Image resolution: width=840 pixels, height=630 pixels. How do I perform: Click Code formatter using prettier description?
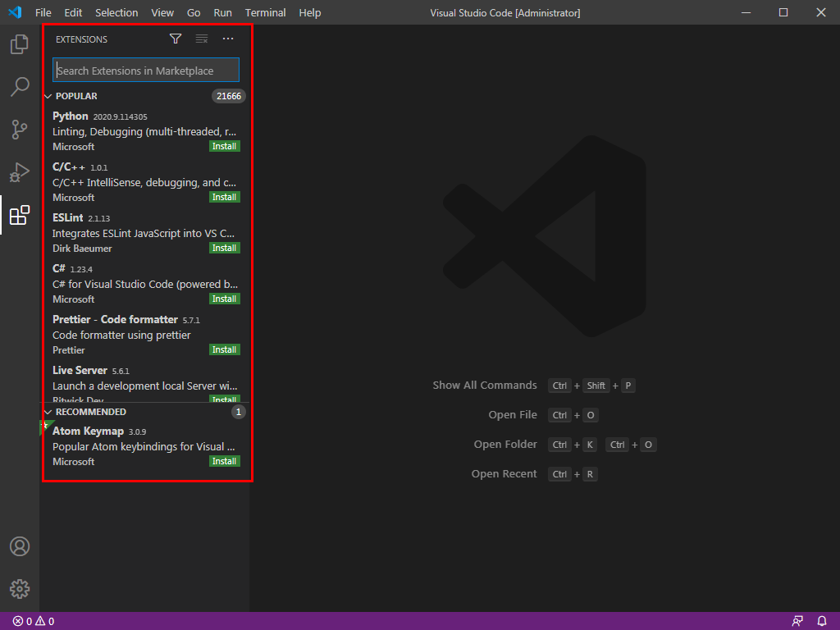click(121, 335)
